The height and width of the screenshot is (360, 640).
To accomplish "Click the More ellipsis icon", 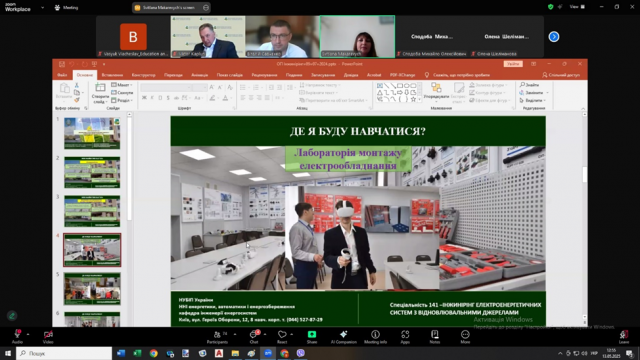I will click(x=465, y=335).
